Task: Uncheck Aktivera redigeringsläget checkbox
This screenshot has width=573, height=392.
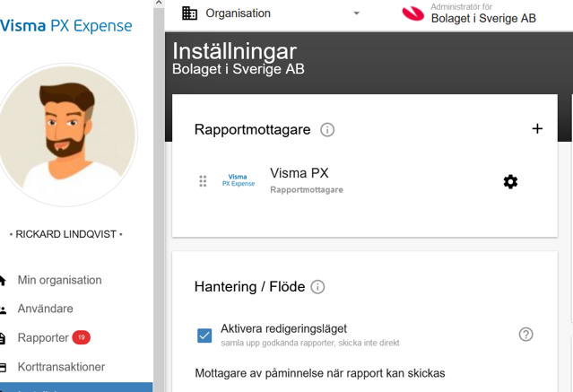Action: click(x=204, y=335)
